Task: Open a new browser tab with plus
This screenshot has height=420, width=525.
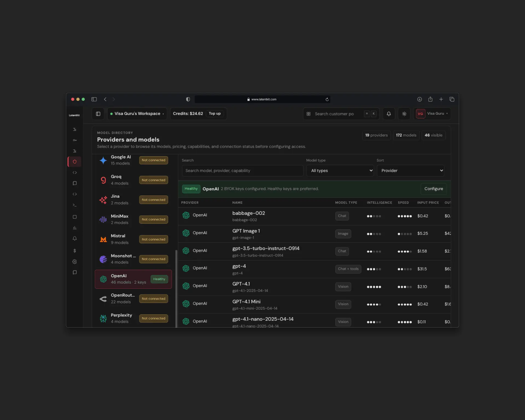Action: pyautogui.click(x=441, y=99)
